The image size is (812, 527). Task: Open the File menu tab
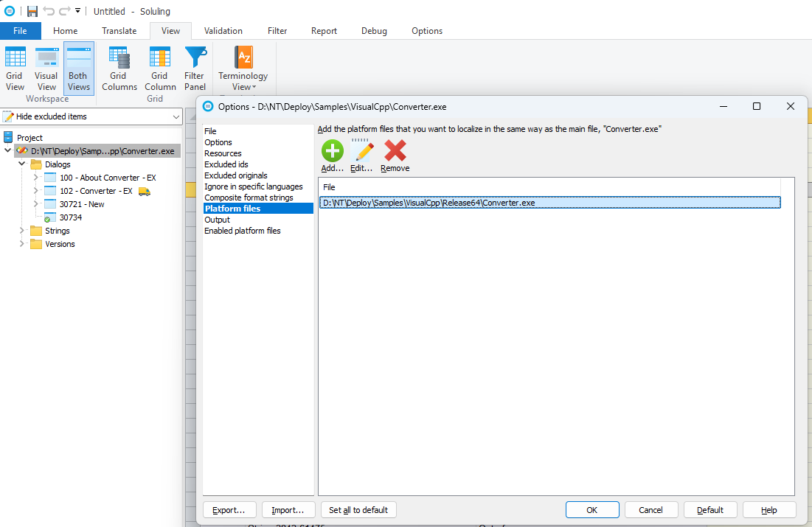(x=20, y=31)
